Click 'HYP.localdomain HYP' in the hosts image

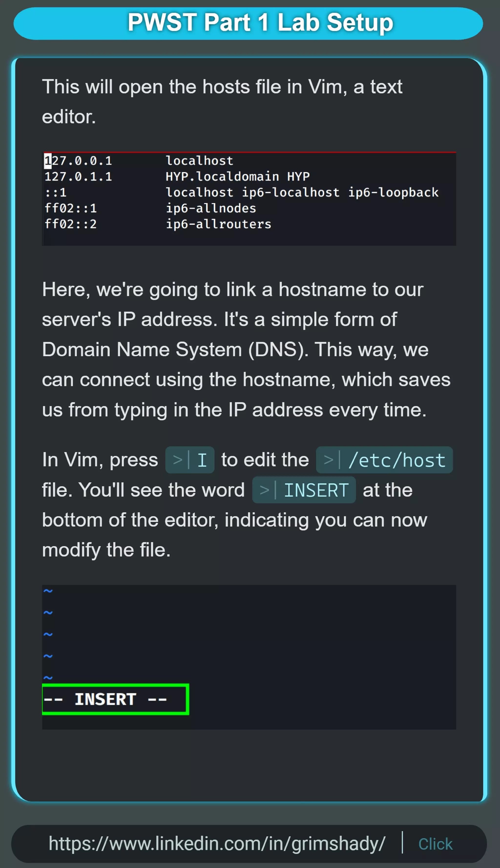point(238,176)
